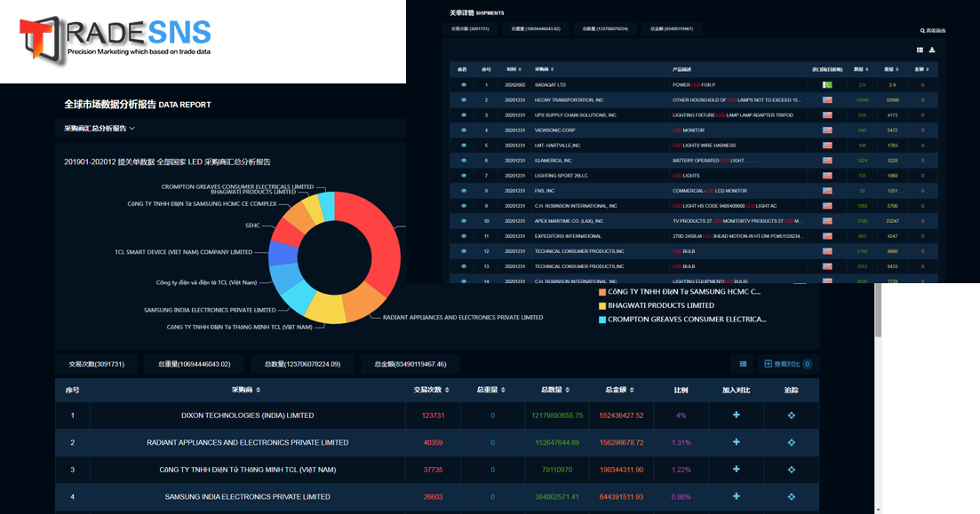
Task: Add SAMSUNG INDIA ELECTRONICS to comparison
Action: coord(736,496)
